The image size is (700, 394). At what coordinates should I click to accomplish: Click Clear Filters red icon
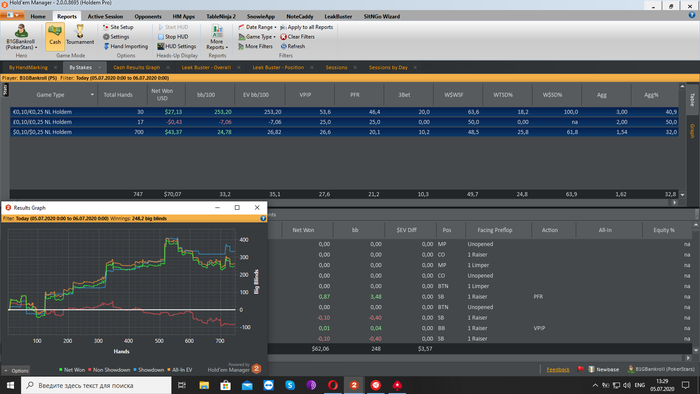click(283, 37)
